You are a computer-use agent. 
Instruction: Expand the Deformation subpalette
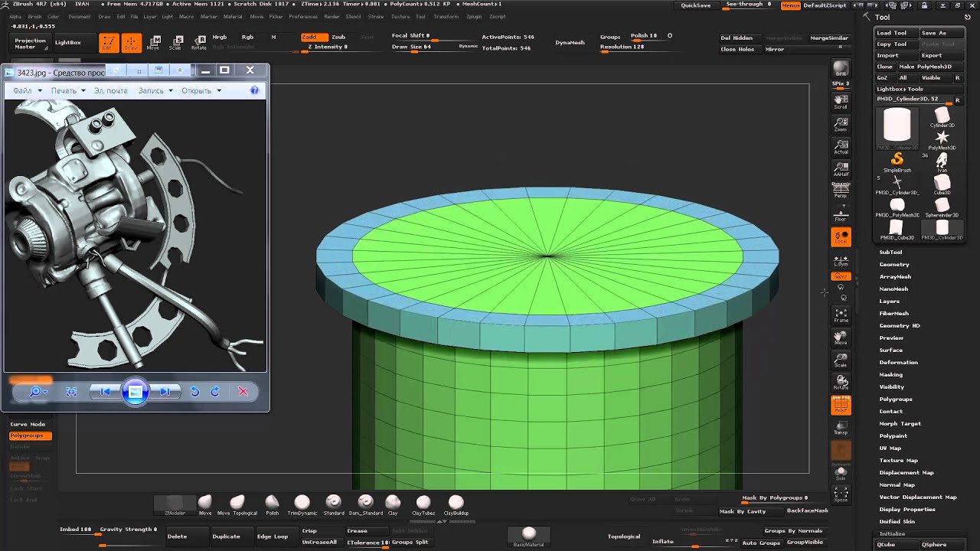pos(898,362)
